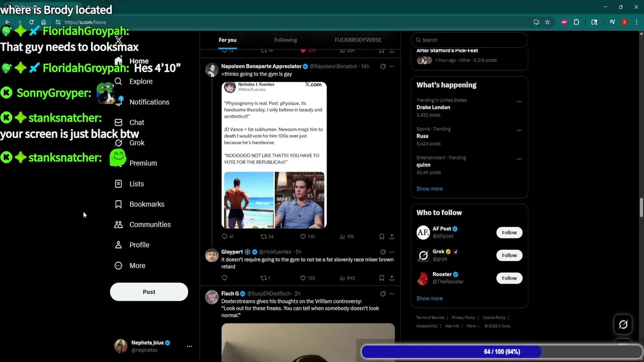Viewport: 644px width, 362px height.
Task: Switch to the Following tab
Action: pyautogui.click(x=285, y=40)
